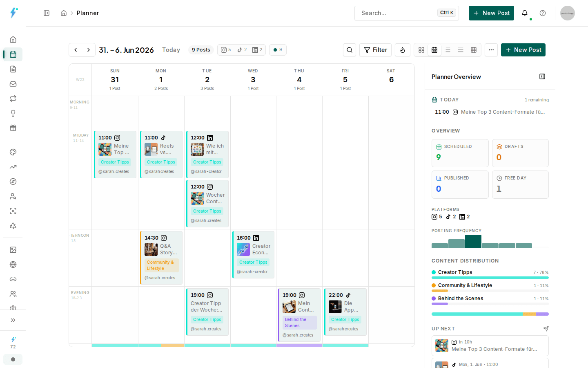This screenshot has height=368, width=588.
Task: Go to next week with right chevron
Action: click(x=89, y=50)
